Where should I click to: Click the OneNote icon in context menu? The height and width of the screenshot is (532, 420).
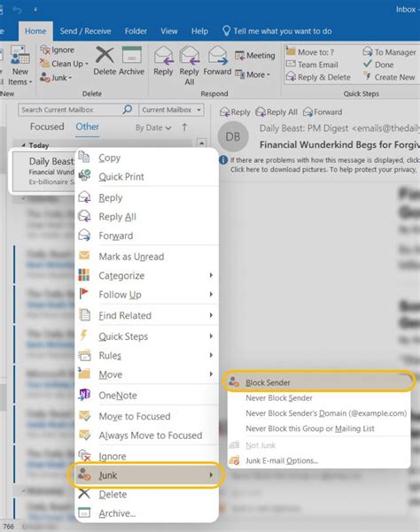[84, 395]
